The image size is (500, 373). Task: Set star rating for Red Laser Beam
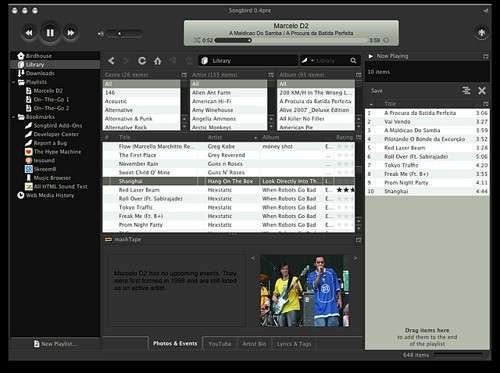coord(344,190)
